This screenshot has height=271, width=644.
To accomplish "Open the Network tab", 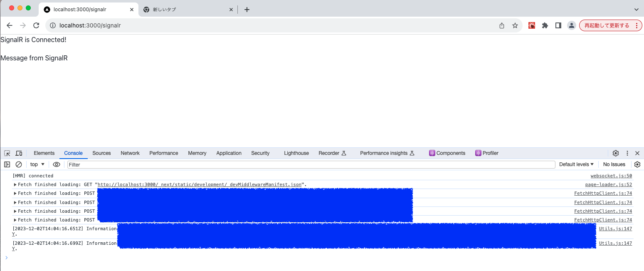I will coord(130,153).
